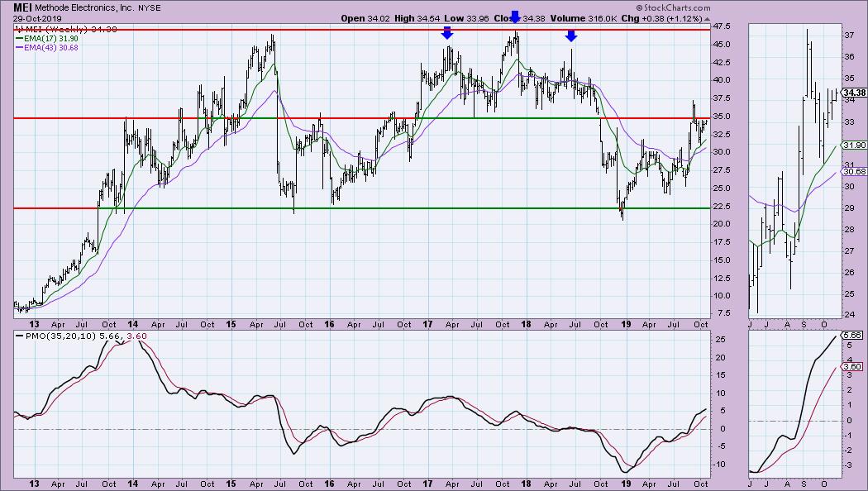Click the 24 label on the thumbnail price axis
The width and height of the screenshot is (868, 491).
[850, 315]
